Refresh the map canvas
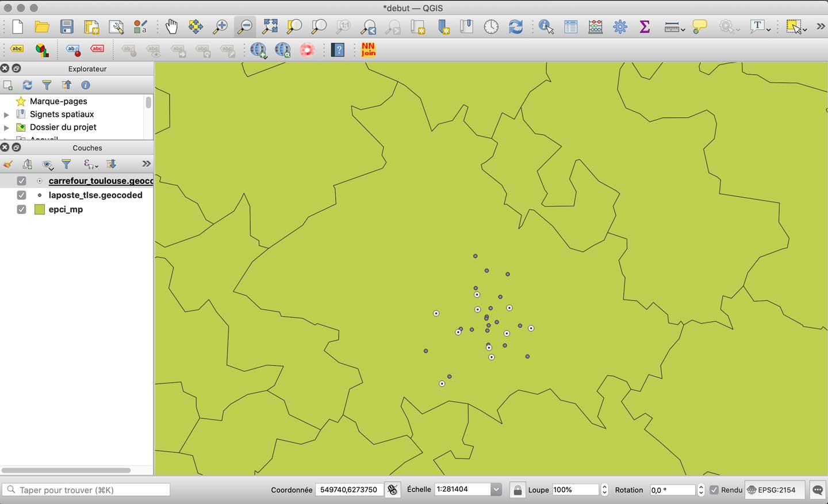 pyautogui.click(x=516, y=26)
